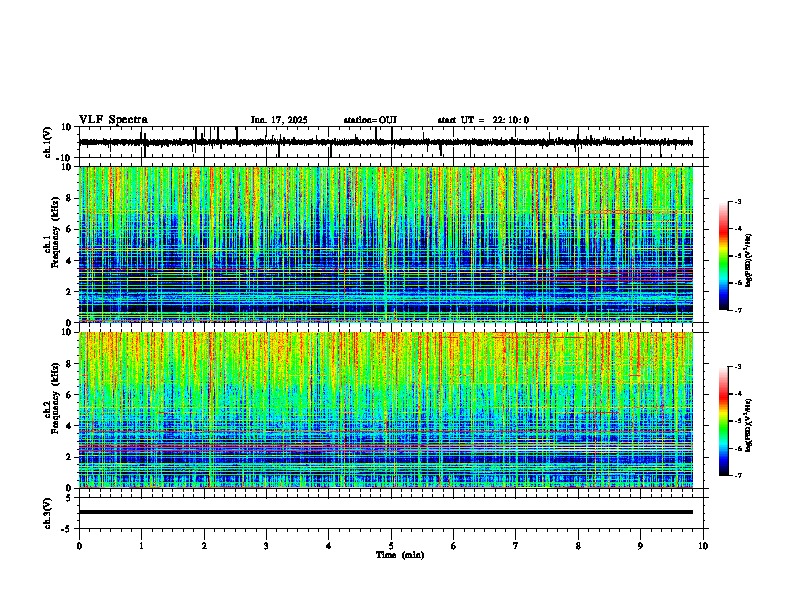Click the ch.1 "Frequency (kHz)" axis label
The height and width of the screenshot is (612, 792).
pyautogui.click(x=55, y=233)
